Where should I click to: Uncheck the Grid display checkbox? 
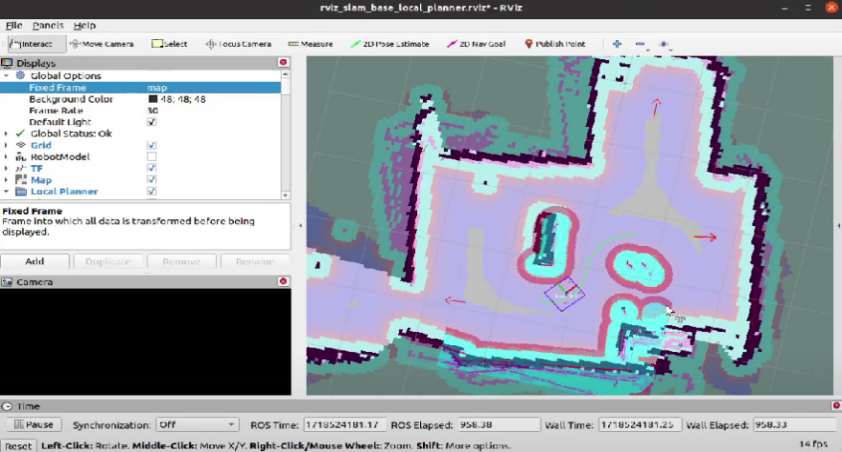(152, 145)
